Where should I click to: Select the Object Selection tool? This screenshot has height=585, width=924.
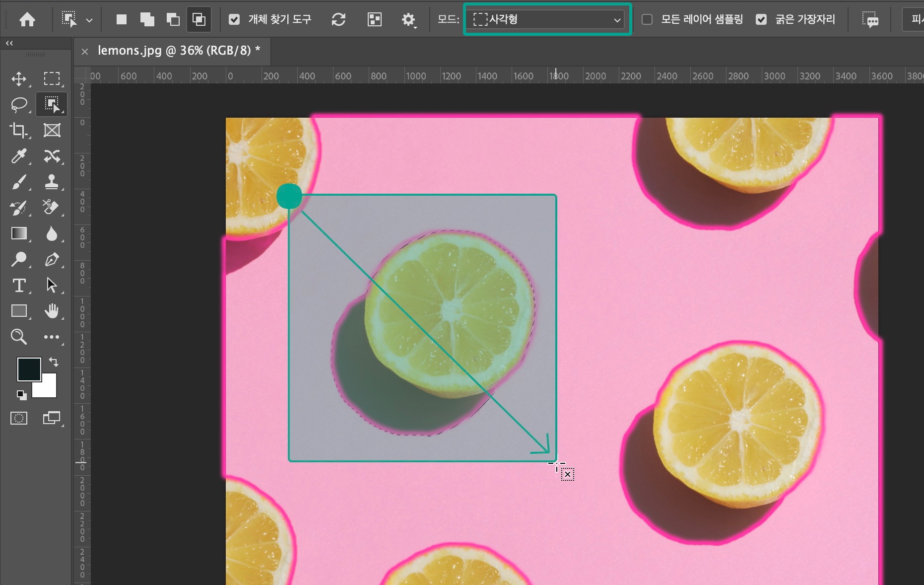point(52,104)
